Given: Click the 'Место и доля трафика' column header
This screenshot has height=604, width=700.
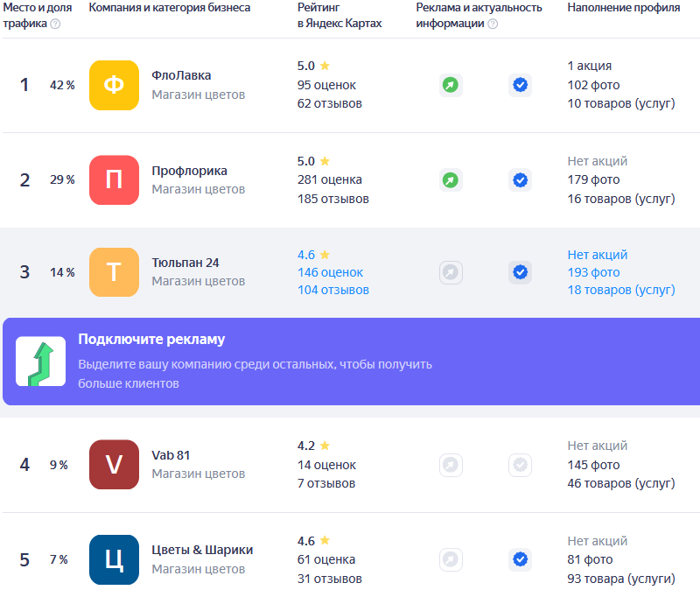Looking at the screenshot, I should click(37, 15).
